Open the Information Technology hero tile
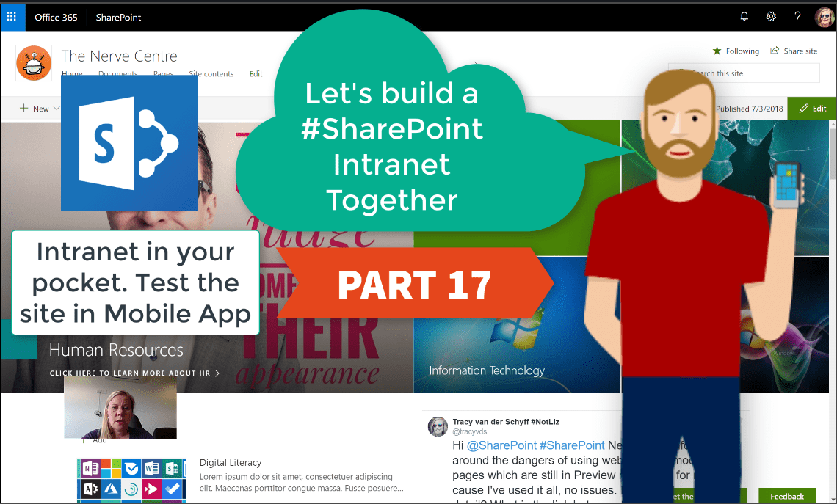837x504 pixels. [487, 370]
